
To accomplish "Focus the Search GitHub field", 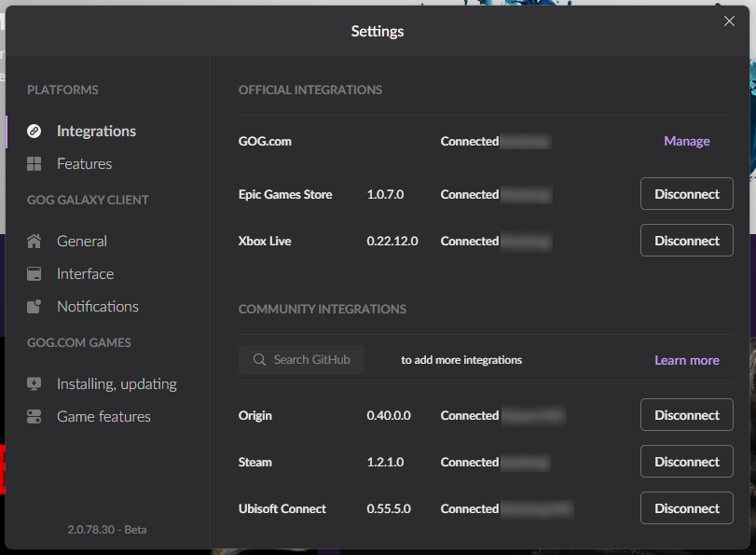I will pos(301,359).
